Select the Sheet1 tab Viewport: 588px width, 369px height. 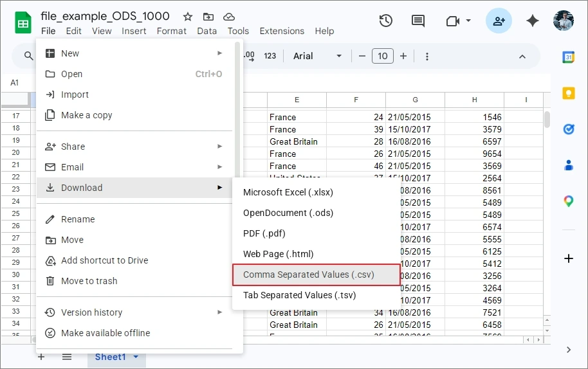(110, 357)
